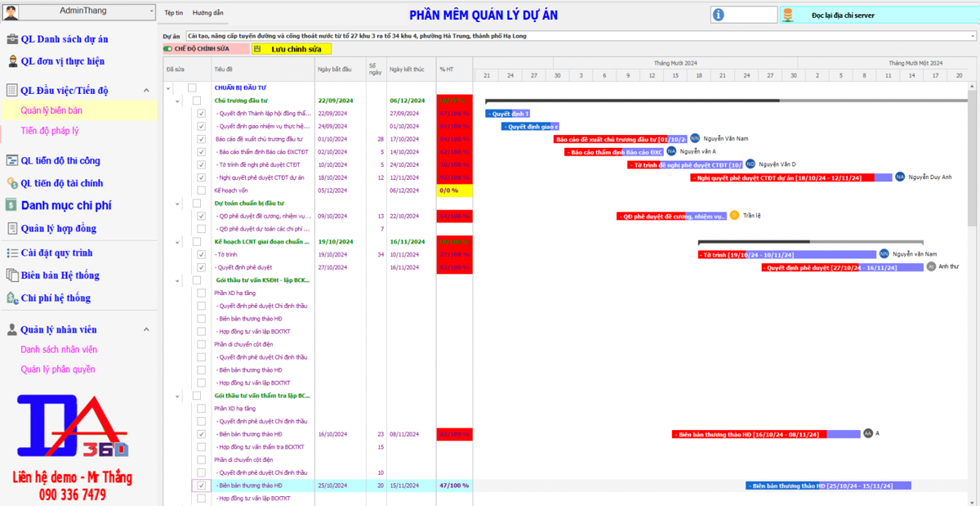This screenshot has width=980, height=506.
Task: Check the Hợp đồng tư vấn thẩm tra BCKTKT checkbox
Action: (202, 447)
